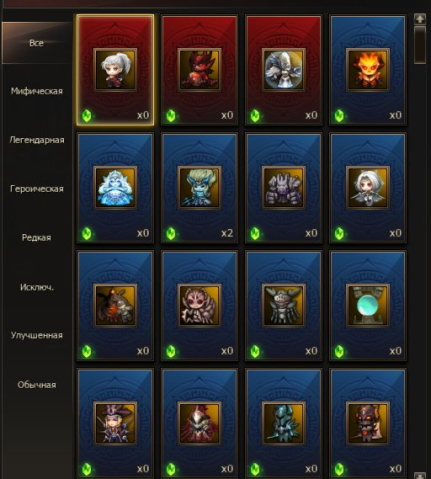Pick the flaming fire spirit card
Screen dimensions: 431x479
click(368, 70)
